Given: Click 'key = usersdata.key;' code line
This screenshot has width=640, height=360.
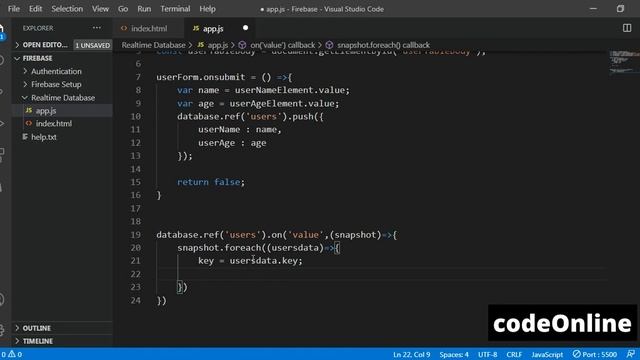Looking at the screenshot, I should click(250, 261).
